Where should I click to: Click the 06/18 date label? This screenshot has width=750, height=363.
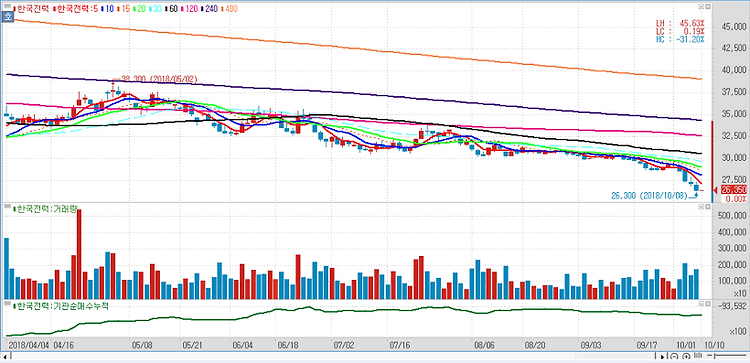(x=287, y=344)
